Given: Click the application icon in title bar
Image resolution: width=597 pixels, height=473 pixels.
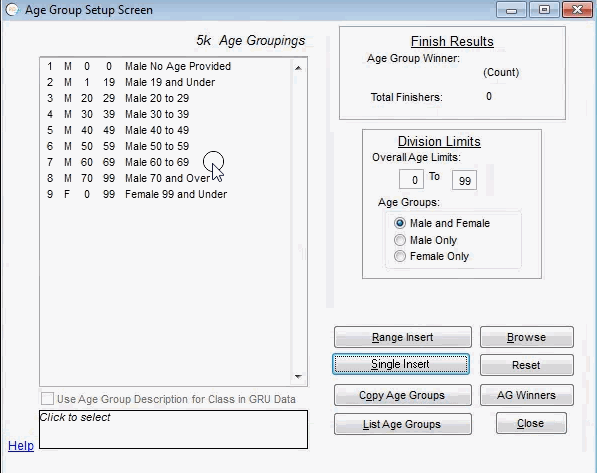Looking at the screenshot, I should pos(12,10).
